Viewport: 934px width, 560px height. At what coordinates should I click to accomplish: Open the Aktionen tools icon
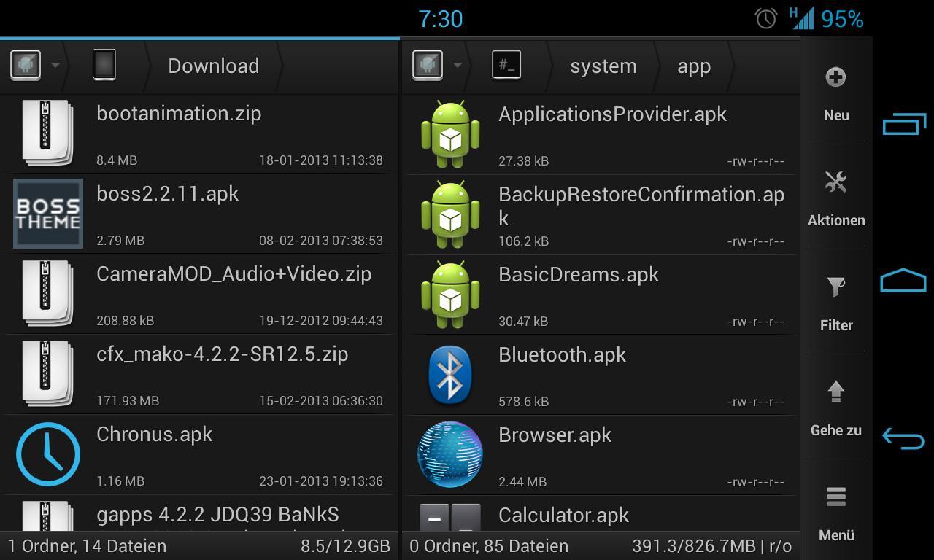pyautogui.click(x=835, y=182)
